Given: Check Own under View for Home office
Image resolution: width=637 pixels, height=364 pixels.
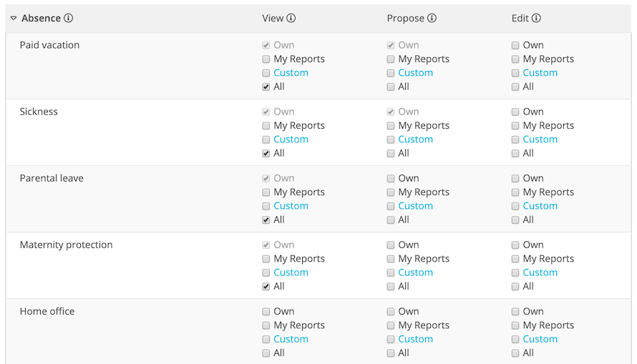Looking at the screenshot, I should 266,312.
